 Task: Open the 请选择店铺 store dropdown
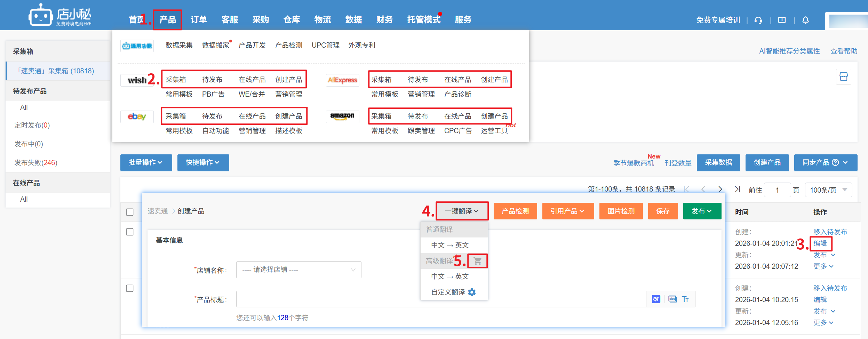(x=298, y=270)
